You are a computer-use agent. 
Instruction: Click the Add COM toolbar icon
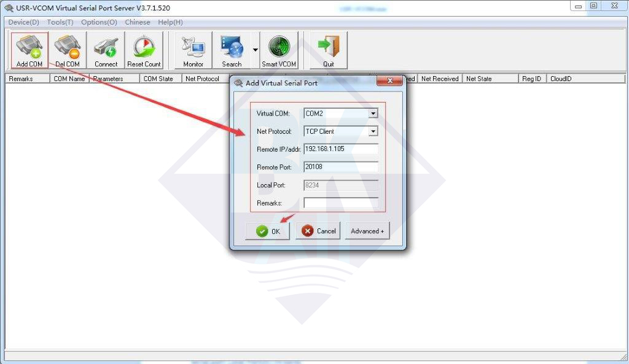point(29,50)
